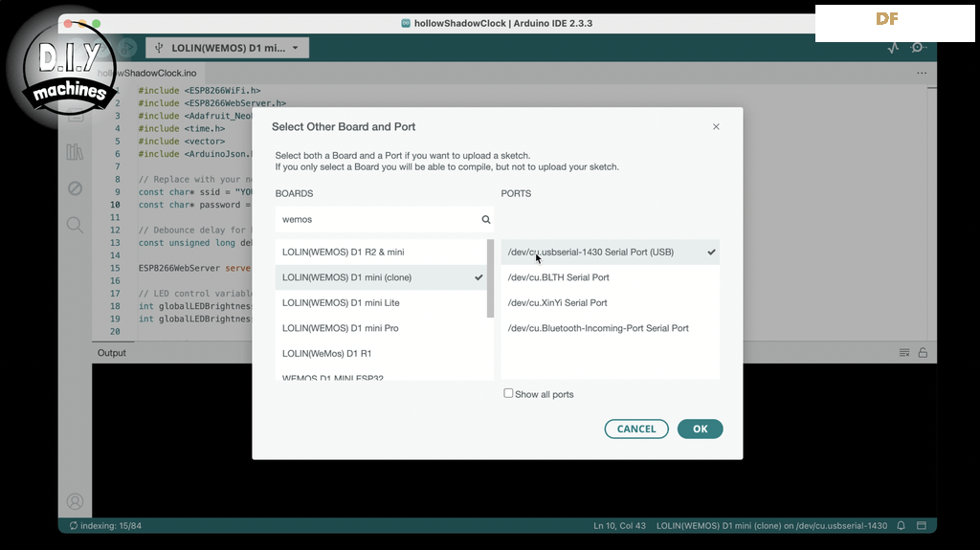980x550 pixels.
Task: Click the output word wrap icon
Action: tap(904, 353)
